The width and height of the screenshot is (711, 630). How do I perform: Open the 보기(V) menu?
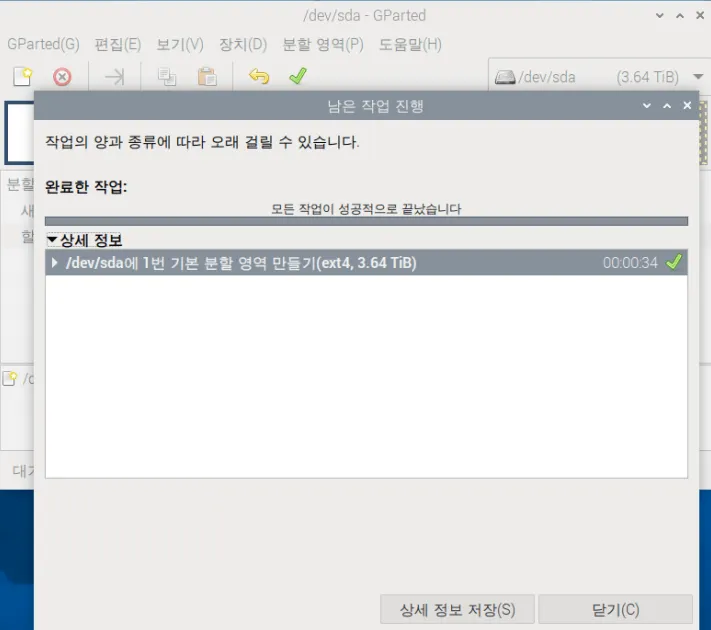pos(180,44)
